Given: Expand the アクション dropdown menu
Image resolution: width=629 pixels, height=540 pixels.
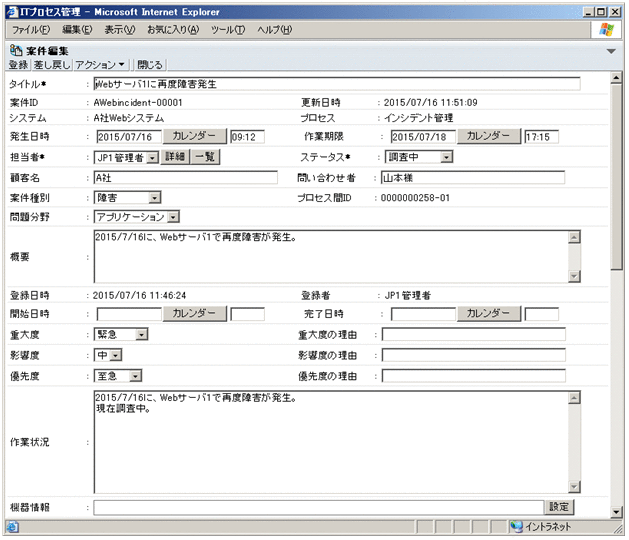Looking at the screenshot, I should coord(101,65).
